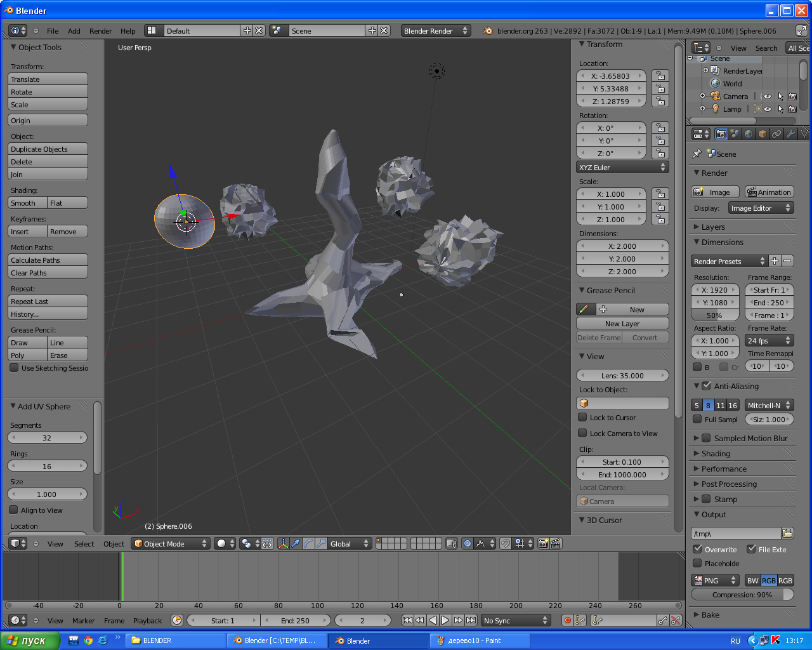The width and height of the screenshot is (812, 650).
Task: Open the Modifiers tab wrench icon
Action: (x=790, y=134)
